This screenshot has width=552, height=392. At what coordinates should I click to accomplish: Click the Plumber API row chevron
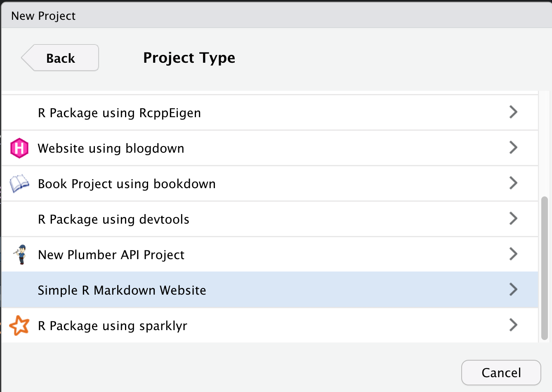tap(513, 254)
